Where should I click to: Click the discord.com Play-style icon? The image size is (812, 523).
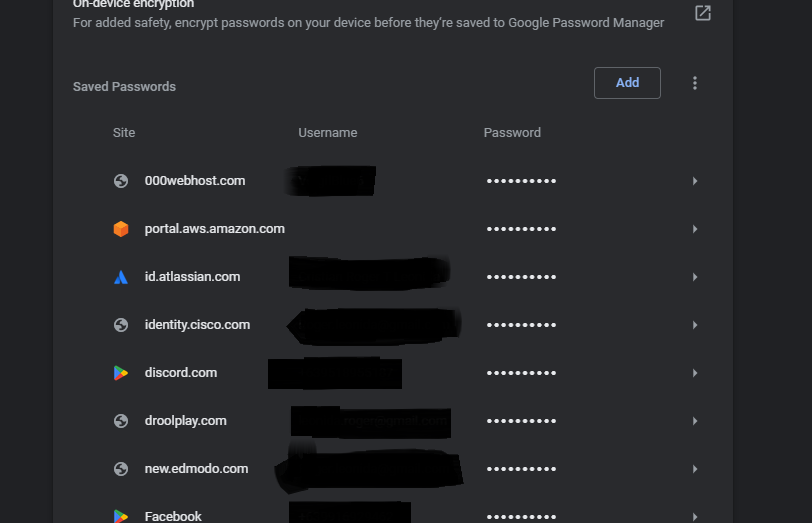click(x=121, y=373)
